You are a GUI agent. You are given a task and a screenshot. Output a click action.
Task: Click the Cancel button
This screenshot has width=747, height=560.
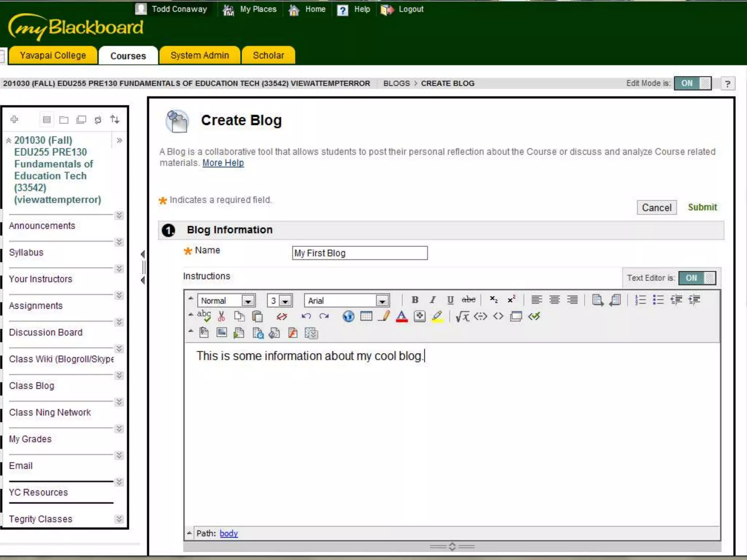(x=656, y=207)
